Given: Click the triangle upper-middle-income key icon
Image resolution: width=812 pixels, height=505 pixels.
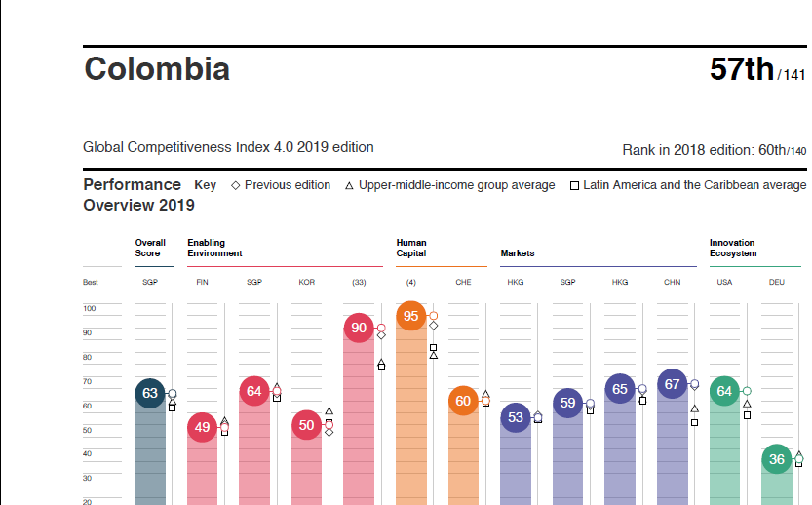Looking at the screenshot, I should click(349, 185).
